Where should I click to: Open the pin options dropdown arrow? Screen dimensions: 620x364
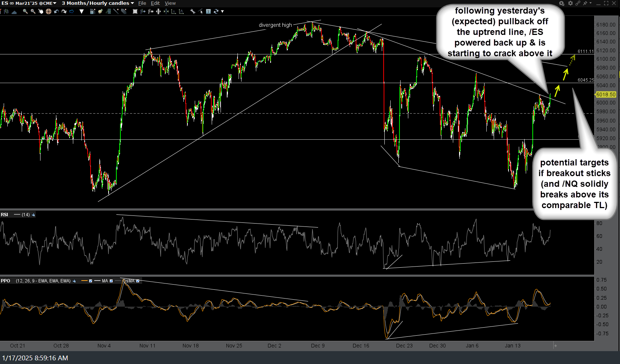click(x=591, y=3)
